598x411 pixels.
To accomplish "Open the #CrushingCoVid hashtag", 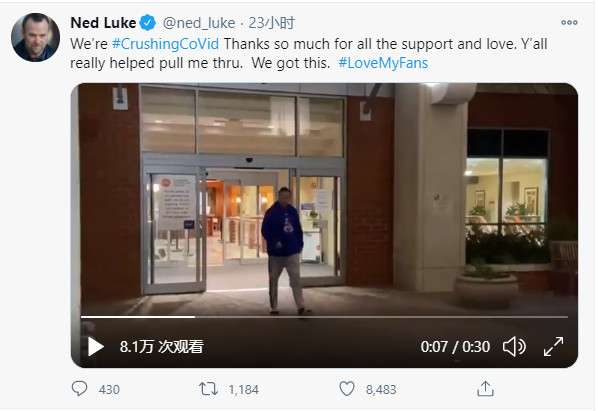I will pos(166,44).
